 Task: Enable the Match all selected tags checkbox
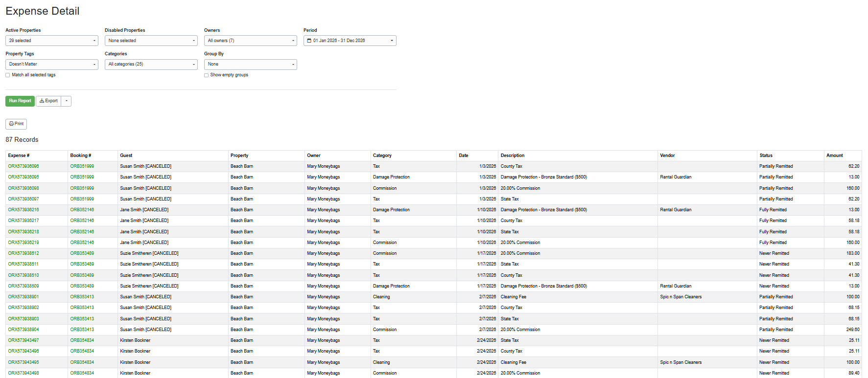point(7,75)
